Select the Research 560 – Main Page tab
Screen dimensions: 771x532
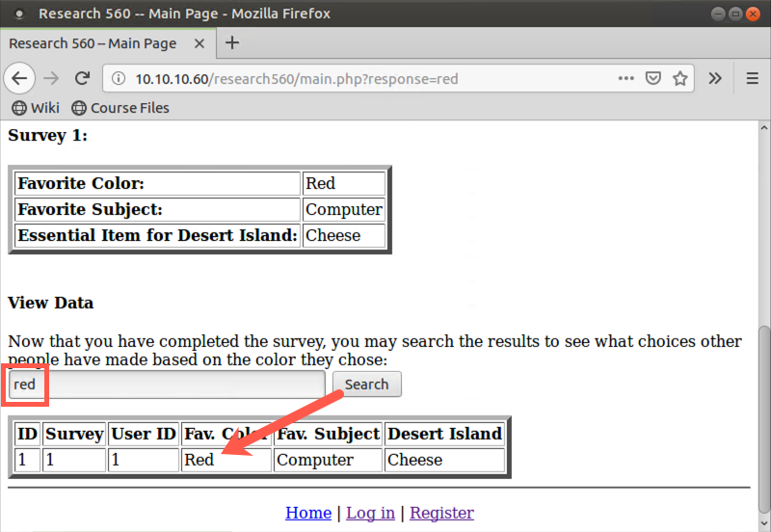click(93, 43)
